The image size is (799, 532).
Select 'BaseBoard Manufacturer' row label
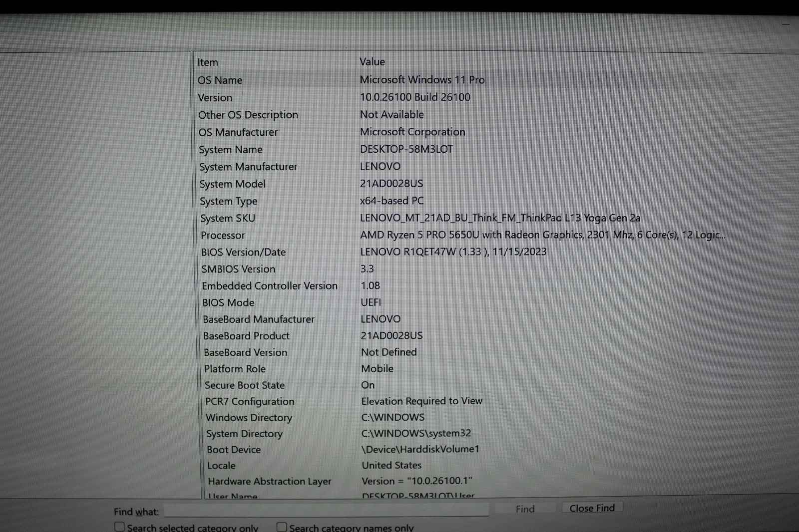pyautogui.click(x=259, y=319)
